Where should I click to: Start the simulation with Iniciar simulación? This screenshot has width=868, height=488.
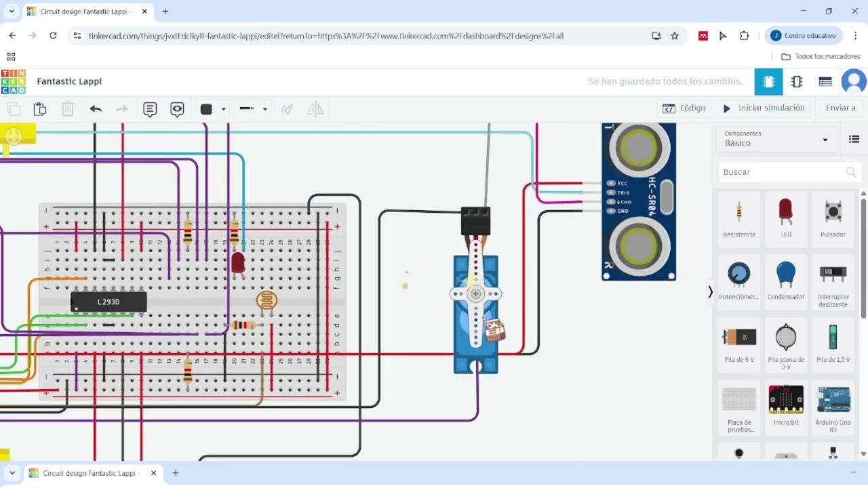pyautogui.click(x=764, y=108)
